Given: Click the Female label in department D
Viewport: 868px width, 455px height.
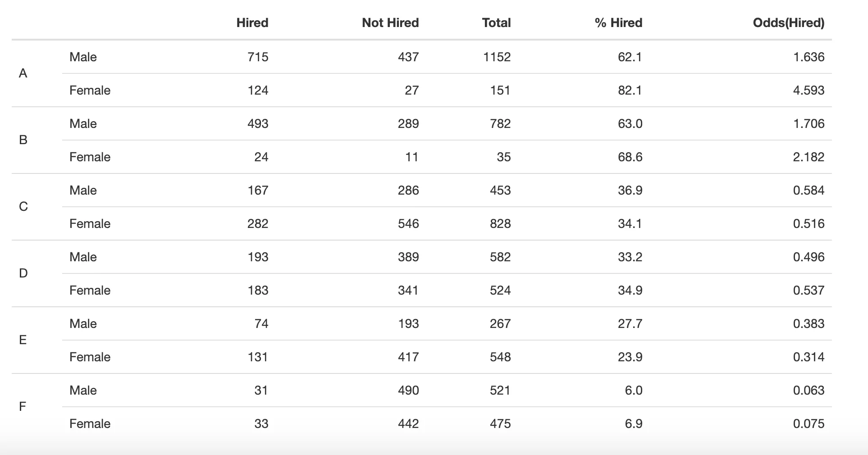Looking at the screenshot, I should point(90,291).
